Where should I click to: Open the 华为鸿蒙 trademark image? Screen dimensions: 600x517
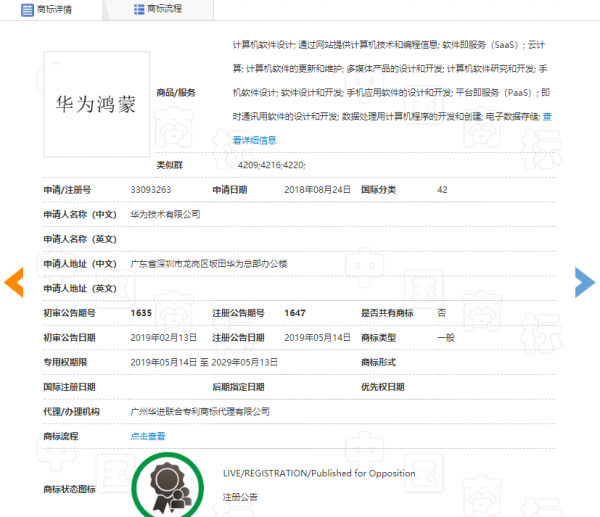coord(96,104)
